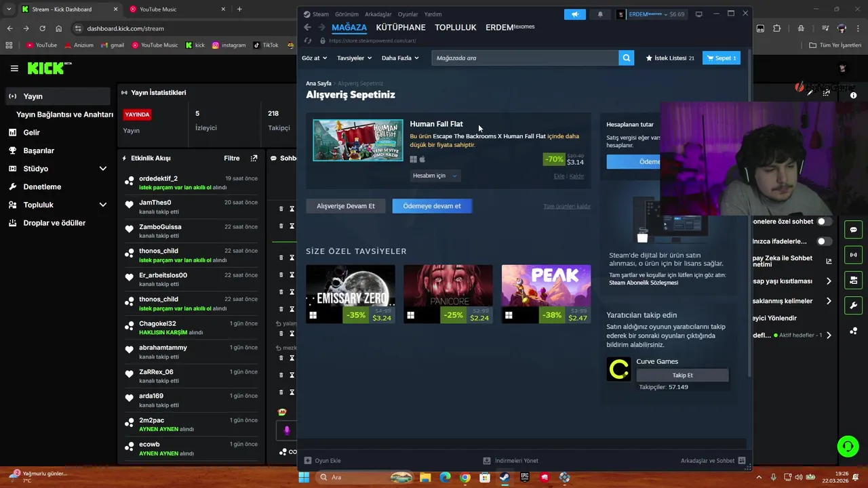Click Filtre in Etkinlik Akışı
This screenshot has height=488, width=868.
(x=232, y=159)
